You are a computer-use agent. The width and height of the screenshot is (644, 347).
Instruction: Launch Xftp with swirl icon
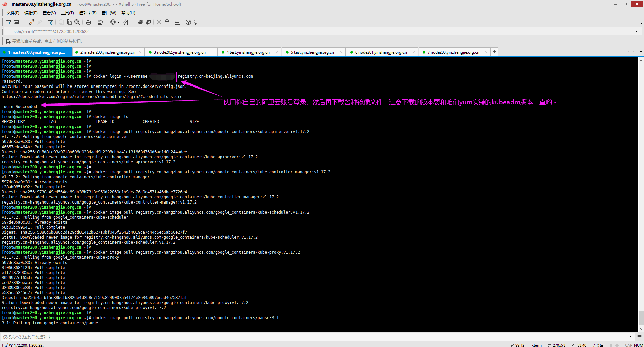pyautogui.click(x=140, y=22)
